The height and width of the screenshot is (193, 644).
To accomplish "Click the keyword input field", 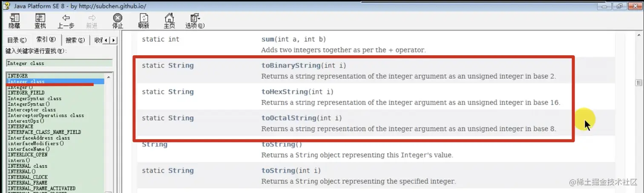I will pyautogui.click(x=59, y=63).
